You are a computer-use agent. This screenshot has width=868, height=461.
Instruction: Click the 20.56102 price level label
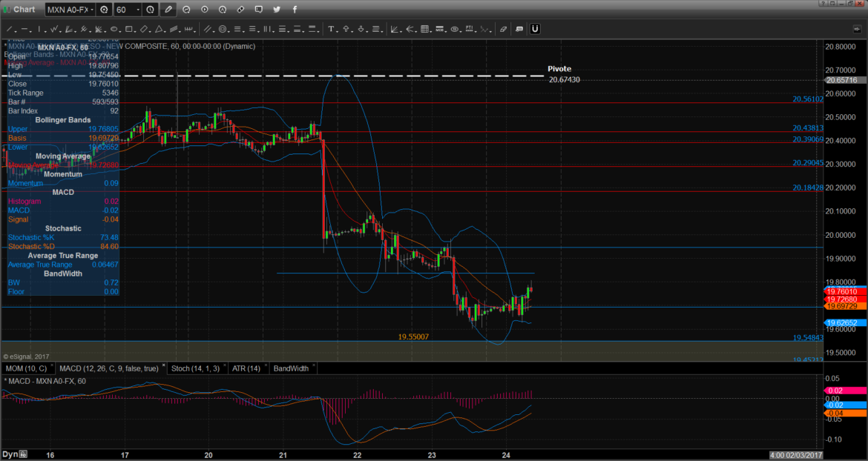808,99
